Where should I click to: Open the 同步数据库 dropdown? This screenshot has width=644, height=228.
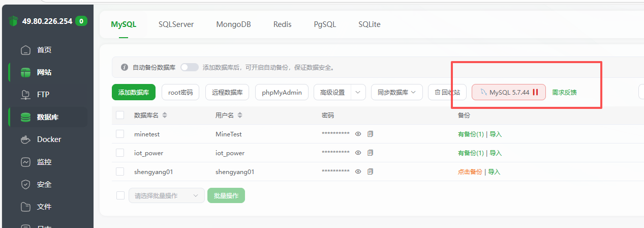point(397,92)
